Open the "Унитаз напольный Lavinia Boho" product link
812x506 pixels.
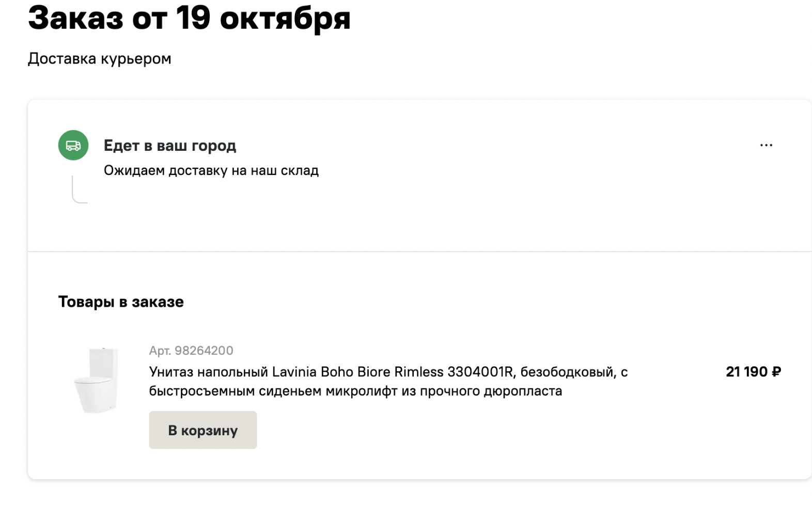pyautogui.click(x=210, y=372)
